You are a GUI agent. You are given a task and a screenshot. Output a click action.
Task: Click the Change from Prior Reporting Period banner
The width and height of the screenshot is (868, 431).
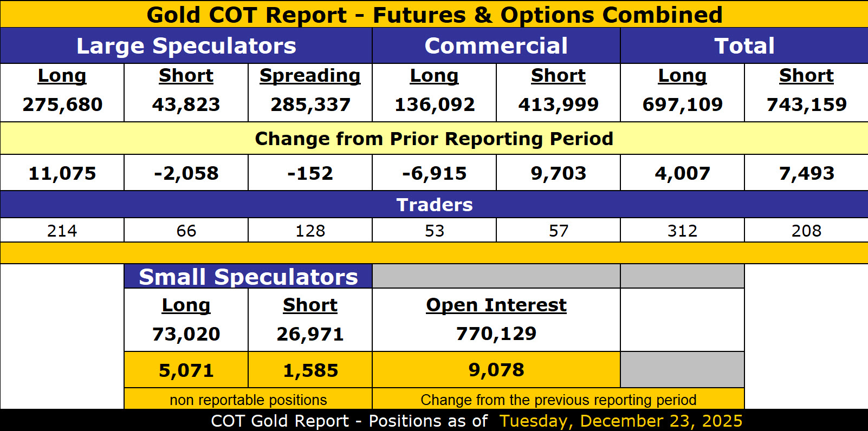pos(433,139)
